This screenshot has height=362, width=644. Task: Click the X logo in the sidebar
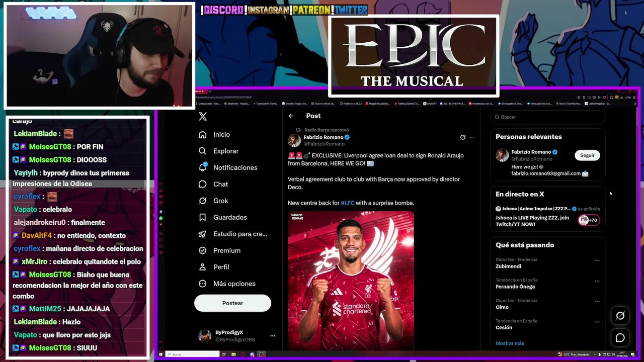point(203,117)
